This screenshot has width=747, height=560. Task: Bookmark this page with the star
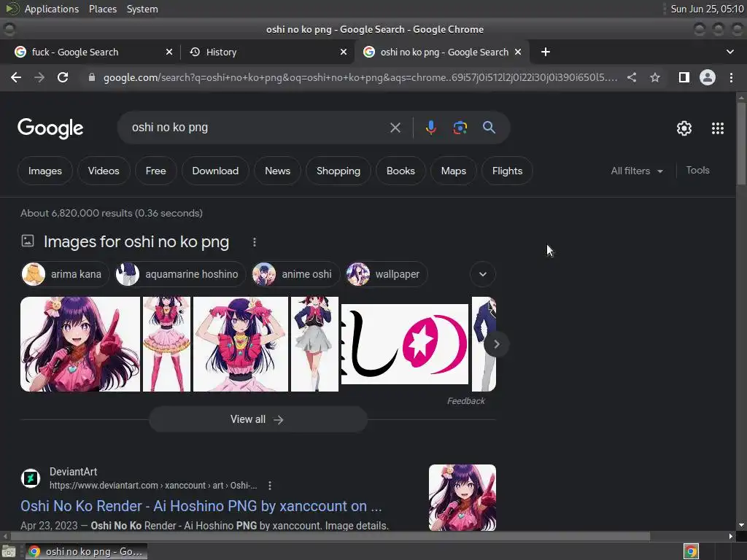tap(655, 77)
